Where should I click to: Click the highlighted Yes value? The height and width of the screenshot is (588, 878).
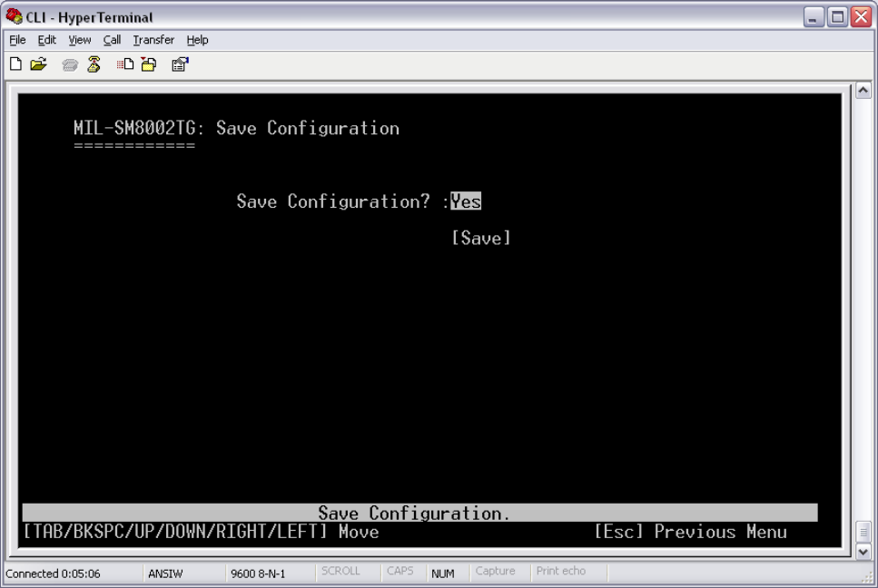pyautogui.click(x=466, y=201)
